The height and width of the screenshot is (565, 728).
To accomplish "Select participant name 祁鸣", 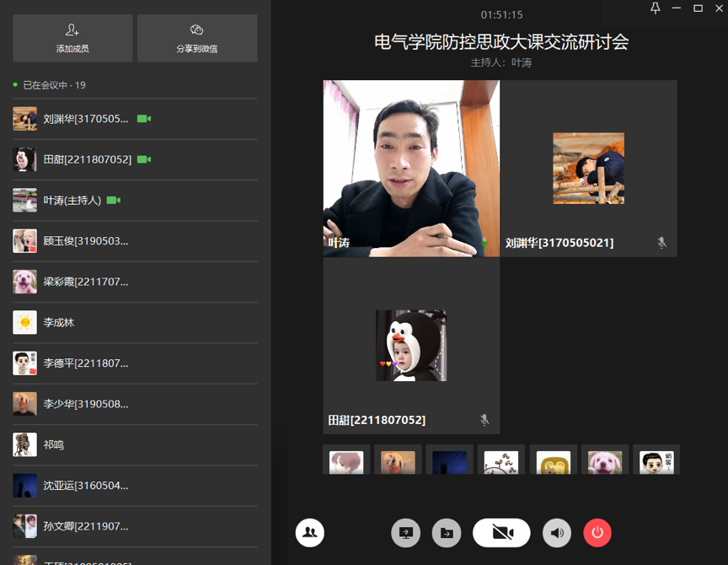I will click(x=53, y=444).
